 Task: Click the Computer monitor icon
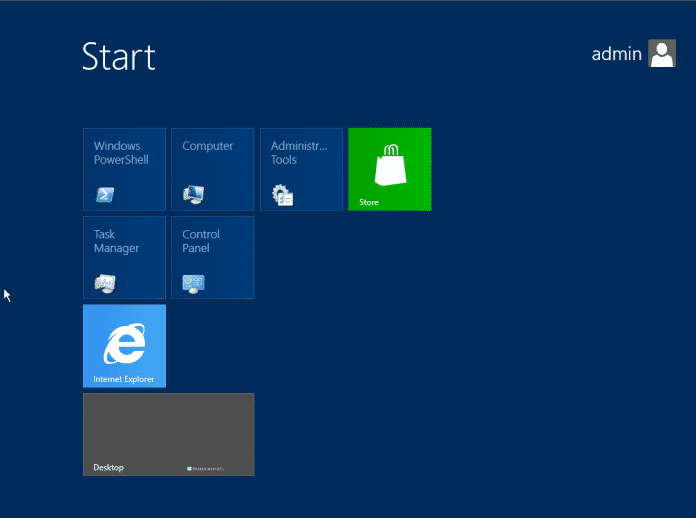click(x=193, y=195)
